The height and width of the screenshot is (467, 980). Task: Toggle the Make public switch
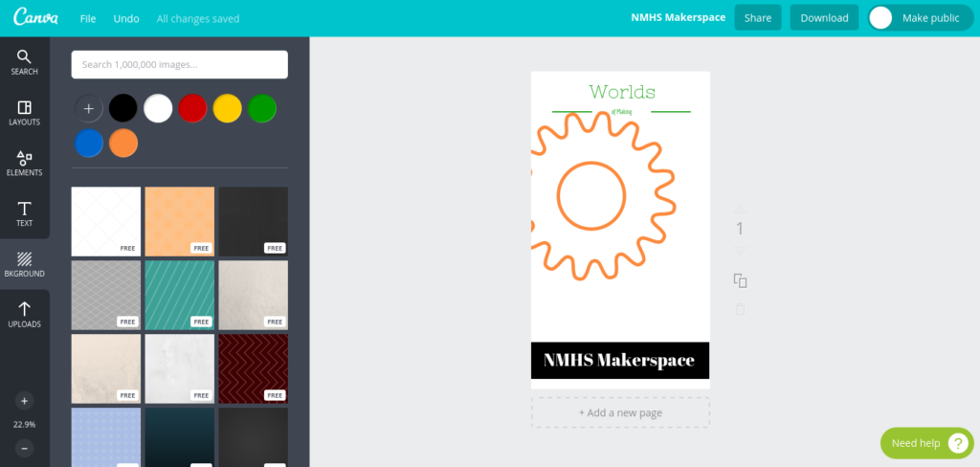point(922,18)
